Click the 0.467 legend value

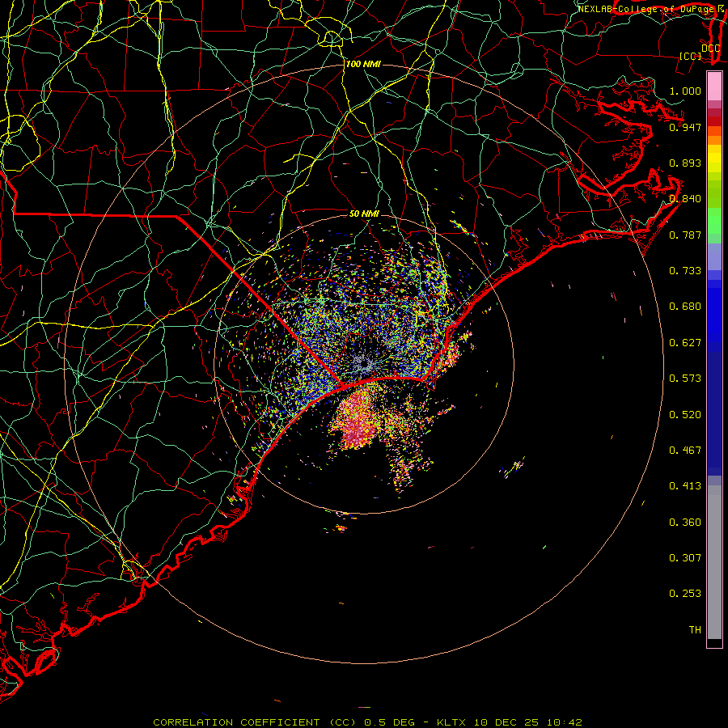click(685, 451)
